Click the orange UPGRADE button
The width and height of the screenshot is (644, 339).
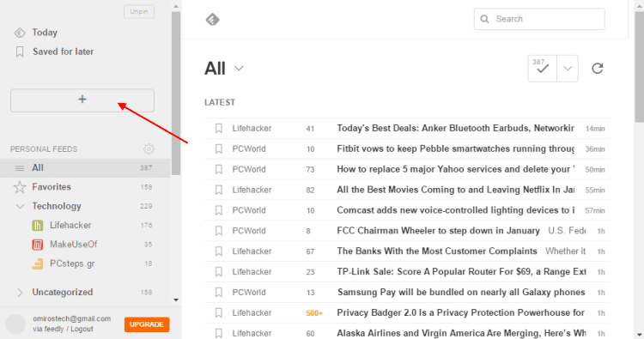pyautogui.click(x=147, y=324)
